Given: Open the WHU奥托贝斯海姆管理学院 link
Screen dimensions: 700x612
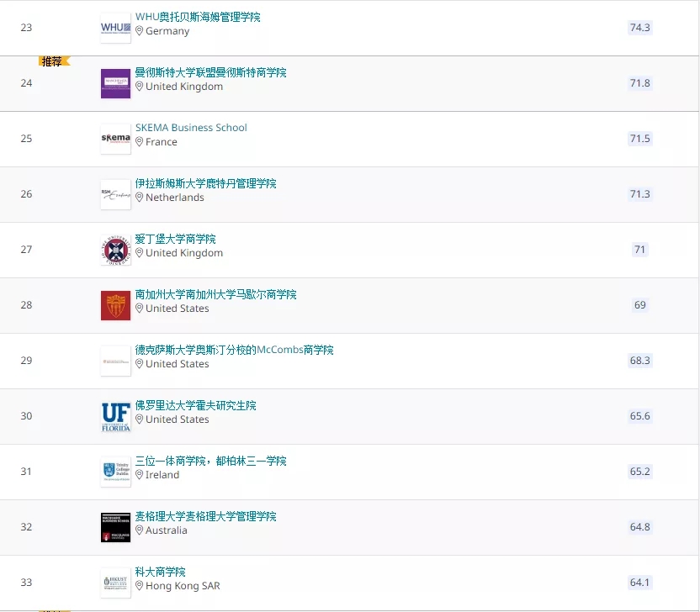Looking at the screenshot, I should (x=198, y=17).
